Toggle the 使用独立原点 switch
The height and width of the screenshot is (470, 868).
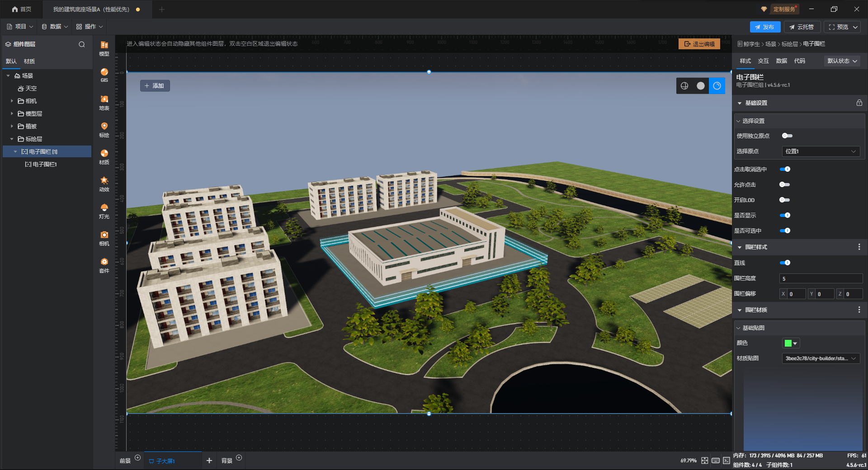point(787,136)
